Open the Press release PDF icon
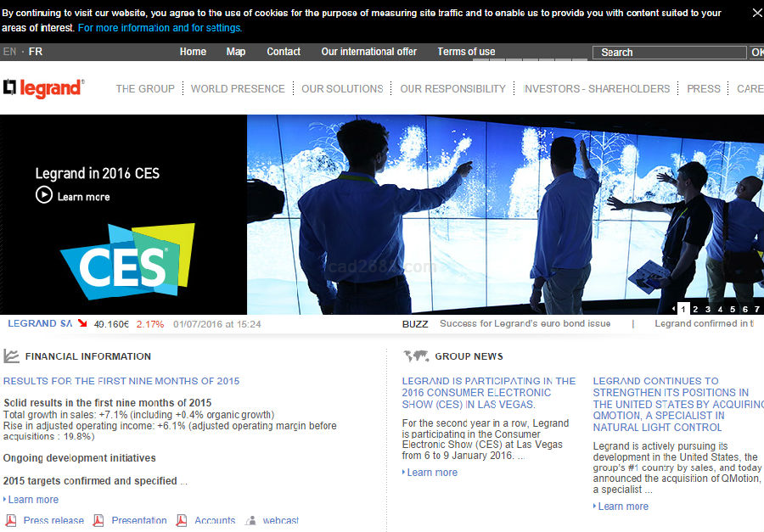The image size is (764, 532). coord(11,520)
